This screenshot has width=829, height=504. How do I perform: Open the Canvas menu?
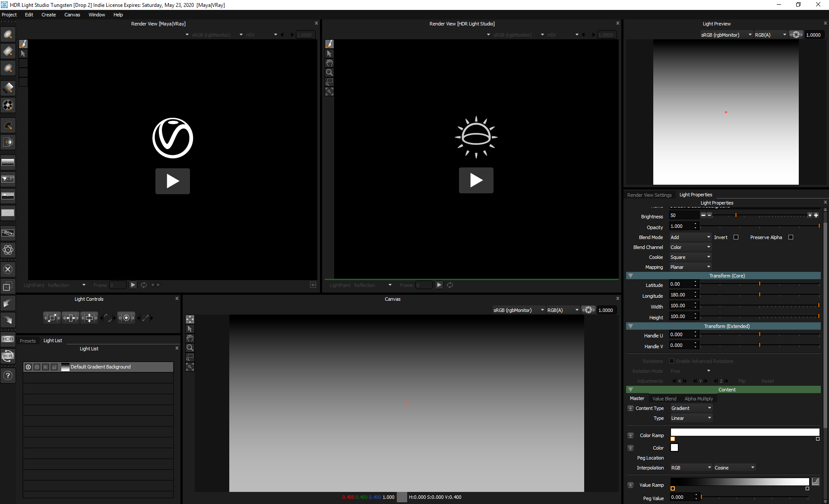click(72, 15)
